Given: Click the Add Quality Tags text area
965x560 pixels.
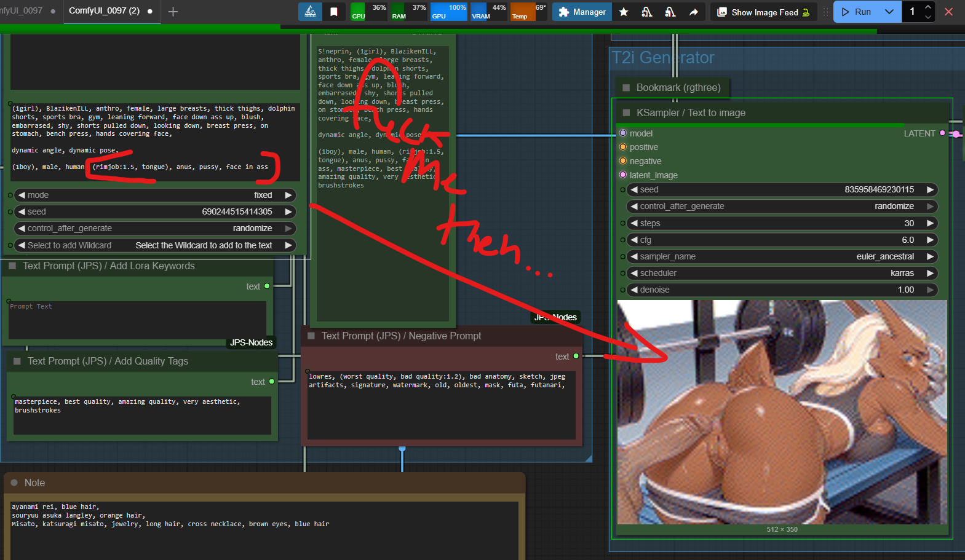Looking at the screenshot, I should click(142, 416).
